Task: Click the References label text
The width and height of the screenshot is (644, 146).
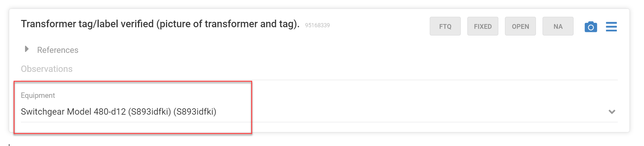Action: coord(58,50)
